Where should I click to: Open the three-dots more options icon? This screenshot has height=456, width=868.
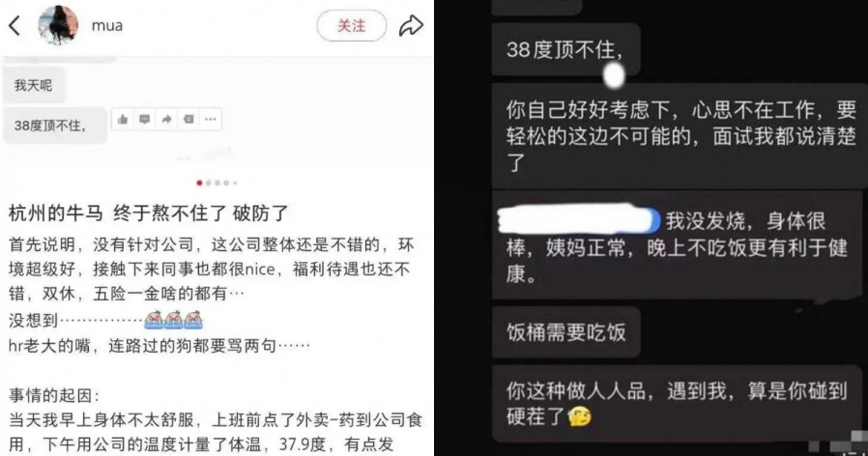click(211, 119)
